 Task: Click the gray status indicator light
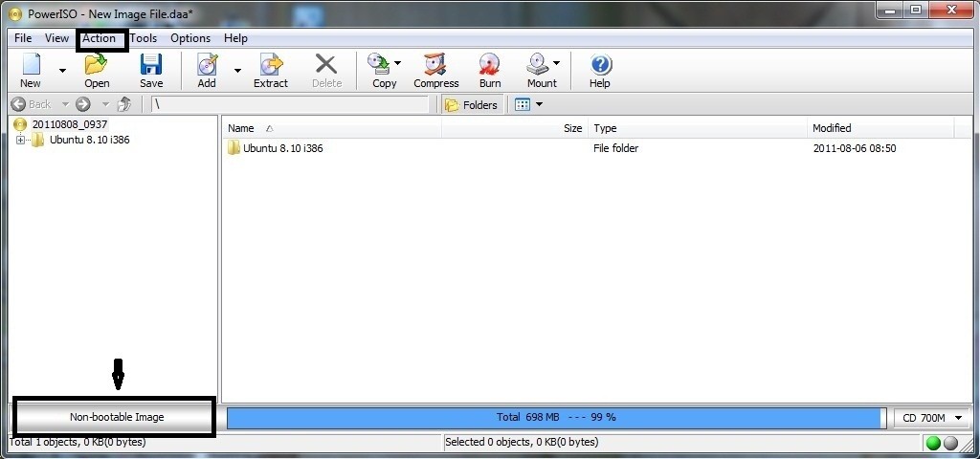pyautogui.click(x=950, y=444)
